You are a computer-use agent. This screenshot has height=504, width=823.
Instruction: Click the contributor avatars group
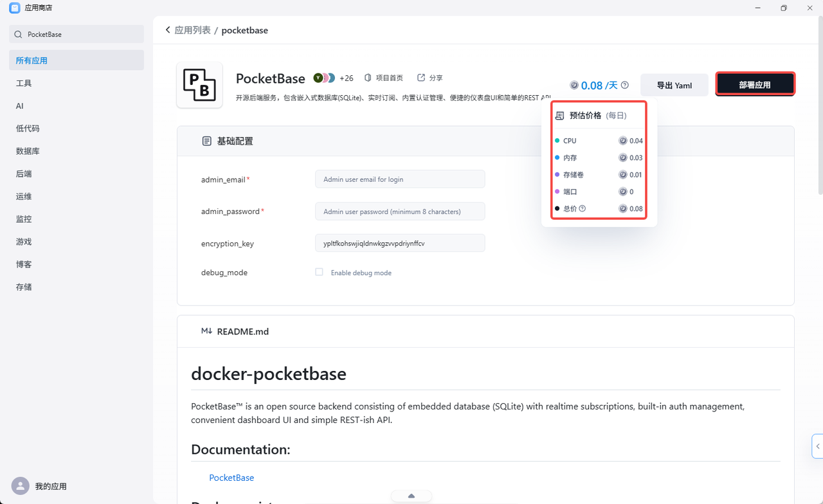[x=325, y=78]
